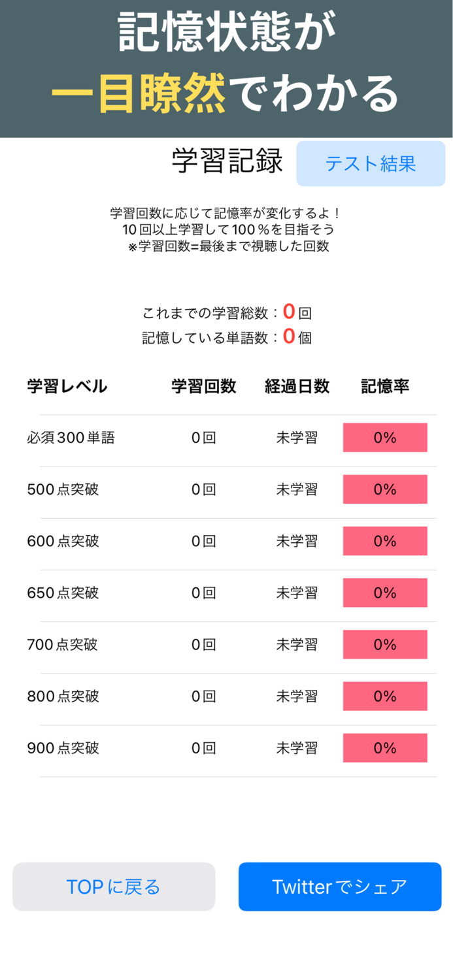Share progress via Twitterでシェア button
This screenshot has height=980, width=453.
(339, 887)
